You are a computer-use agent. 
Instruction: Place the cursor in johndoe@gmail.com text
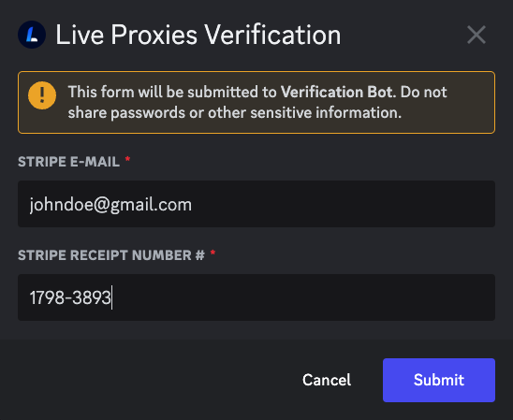click(x=110, y=205)
